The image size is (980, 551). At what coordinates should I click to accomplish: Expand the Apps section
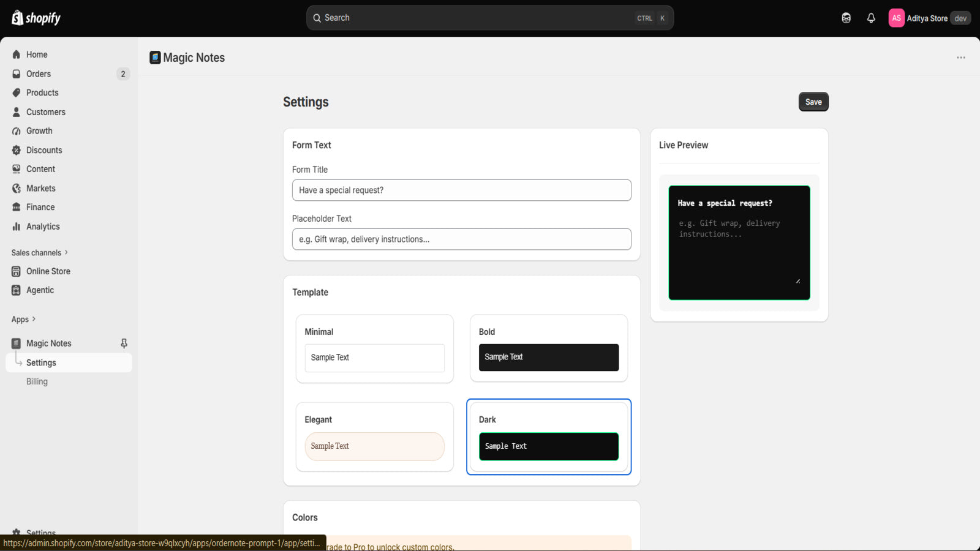(x=24, y=319)
